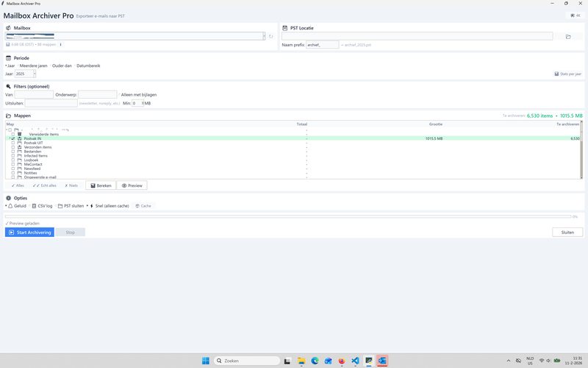588x368 pixels.
Task: Click the 4K display toggle top right
Action: (x=576, y=15)
